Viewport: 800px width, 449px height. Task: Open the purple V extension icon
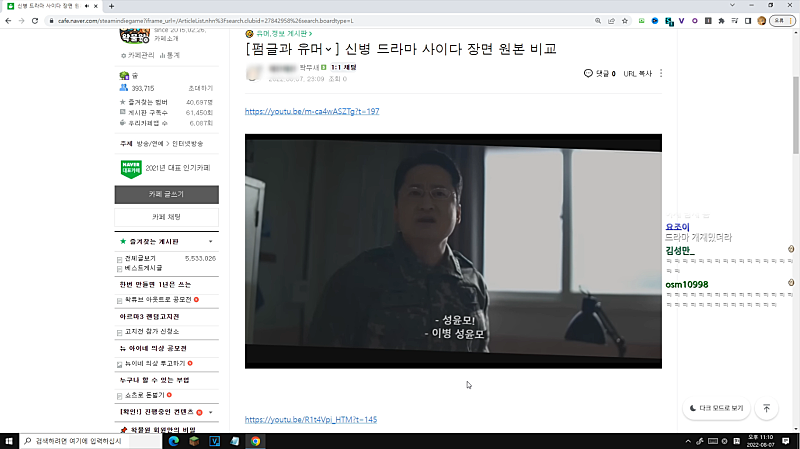682,21
